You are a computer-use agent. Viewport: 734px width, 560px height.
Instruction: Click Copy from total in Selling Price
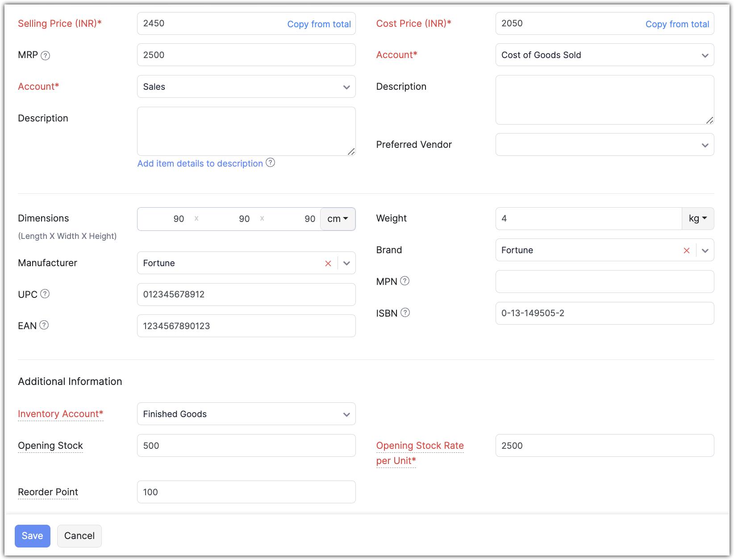[319, 24]
